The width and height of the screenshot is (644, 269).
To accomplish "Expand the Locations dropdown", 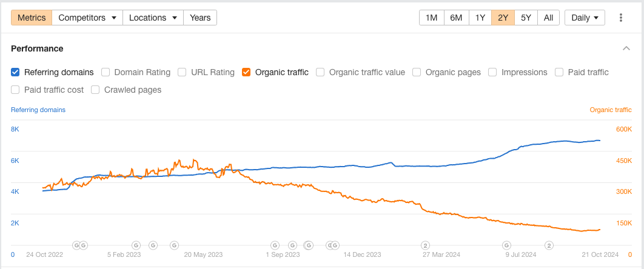I will (153, 18).
